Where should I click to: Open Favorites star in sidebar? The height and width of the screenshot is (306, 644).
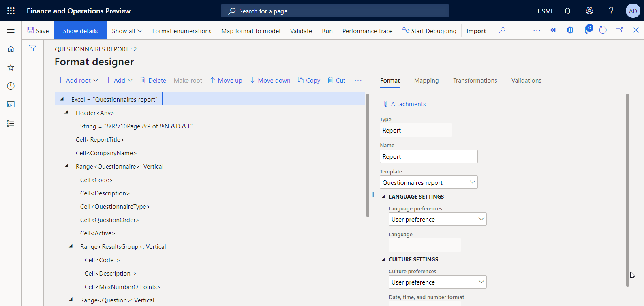11,67
